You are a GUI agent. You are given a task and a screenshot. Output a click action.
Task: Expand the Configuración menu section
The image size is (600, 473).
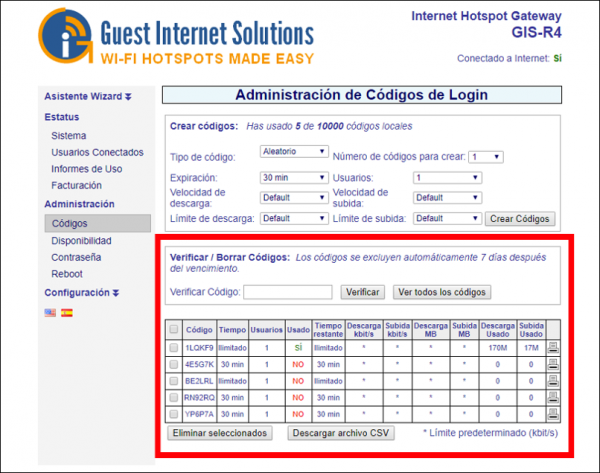[x=82, y=293]
